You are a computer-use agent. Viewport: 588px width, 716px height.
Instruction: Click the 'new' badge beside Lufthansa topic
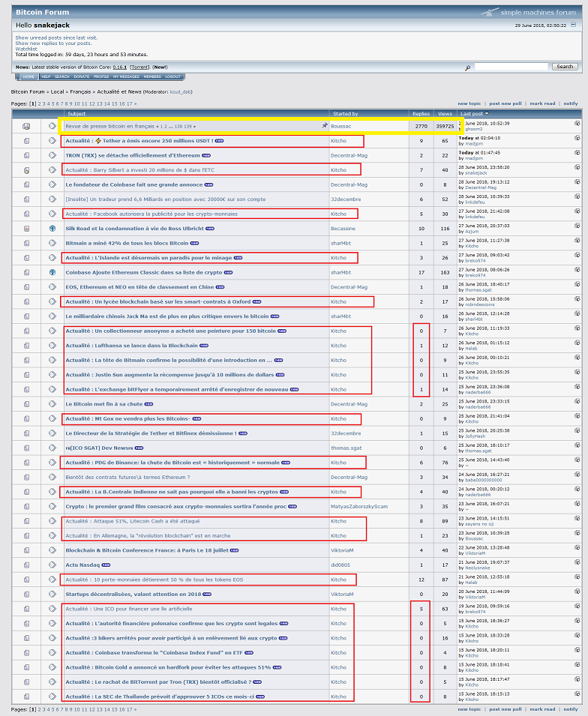204,346
